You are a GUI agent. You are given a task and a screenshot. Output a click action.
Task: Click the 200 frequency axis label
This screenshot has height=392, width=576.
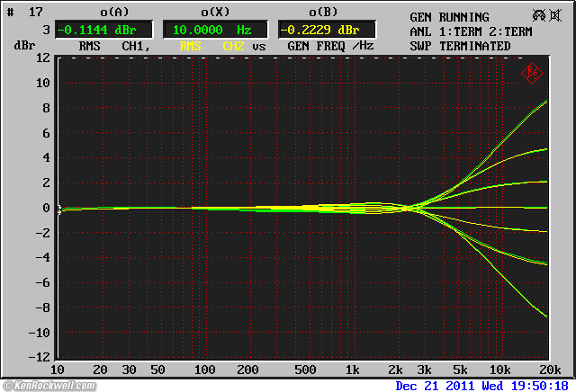[247, 370]
